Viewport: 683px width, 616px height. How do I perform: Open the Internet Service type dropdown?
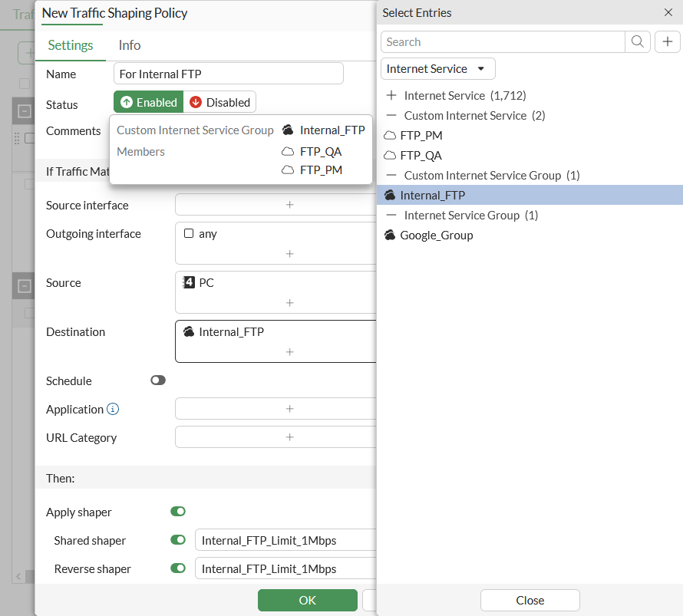click(x=437, y=69)
